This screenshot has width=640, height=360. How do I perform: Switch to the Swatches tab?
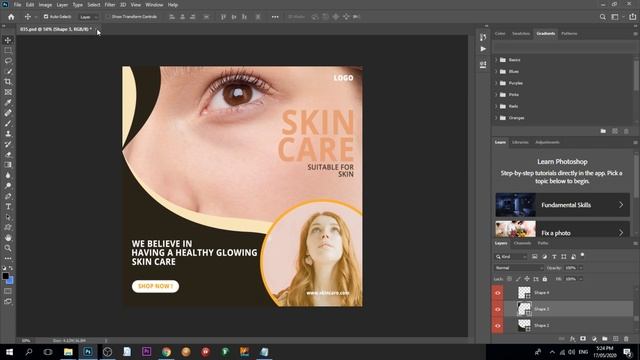pos(521,33)
